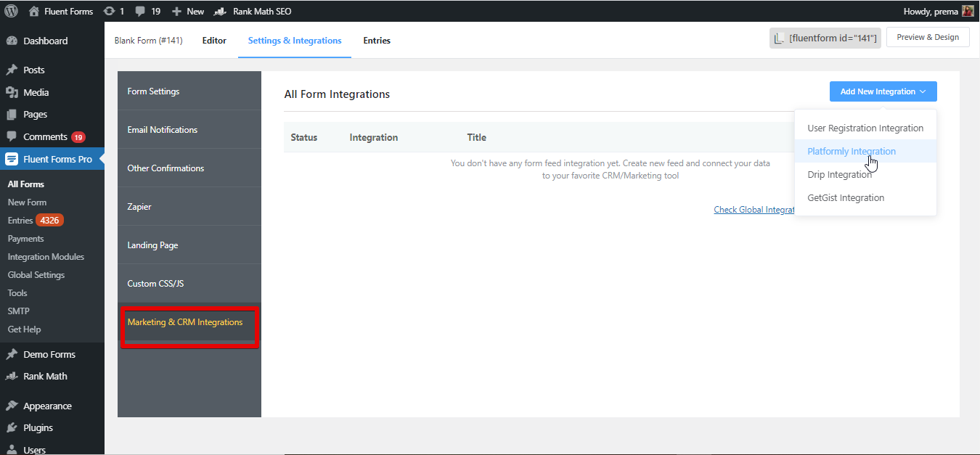Click the Rank Math SEO icon in the admin bar
This screenshot has width=980, height=455.
221,12
